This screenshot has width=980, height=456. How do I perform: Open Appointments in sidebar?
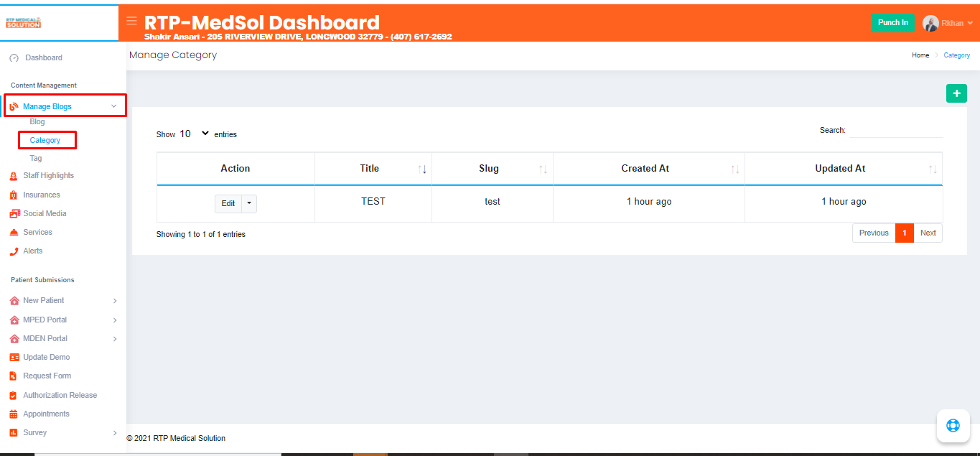[x=46, y=414]
